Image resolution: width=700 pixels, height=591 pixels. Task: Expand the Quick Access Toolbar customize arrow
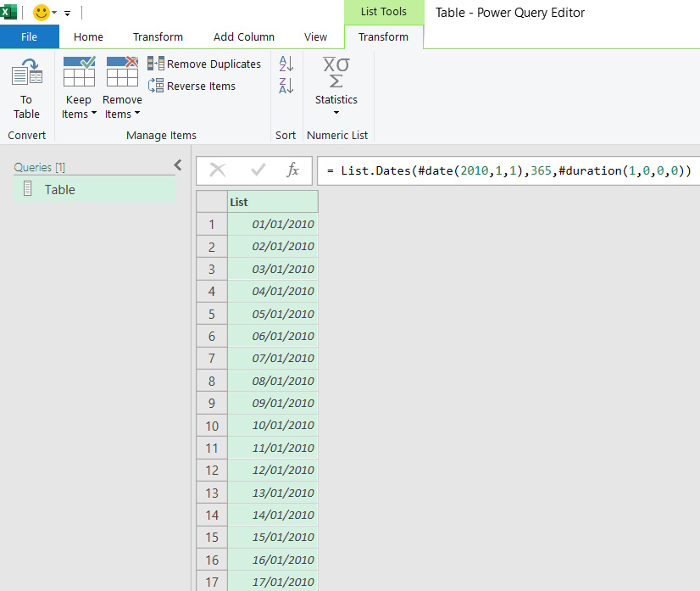click(x=66, y=13)
